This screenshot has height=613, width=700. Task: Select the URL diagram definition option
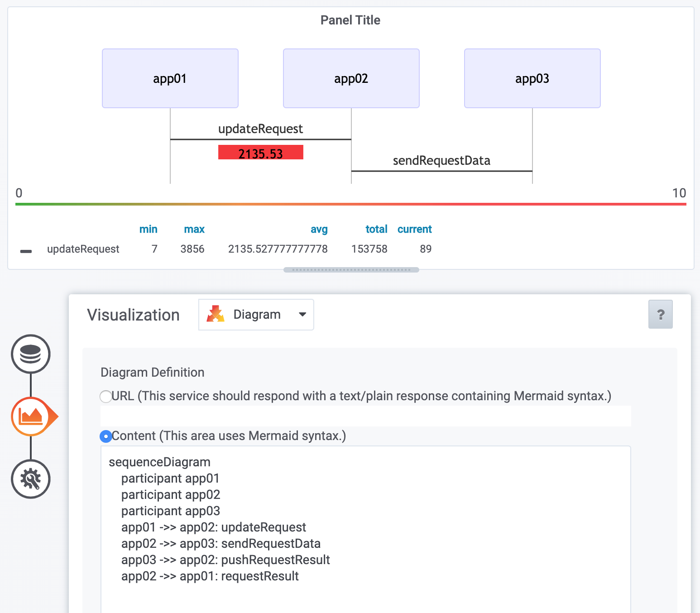click(105, 396)
